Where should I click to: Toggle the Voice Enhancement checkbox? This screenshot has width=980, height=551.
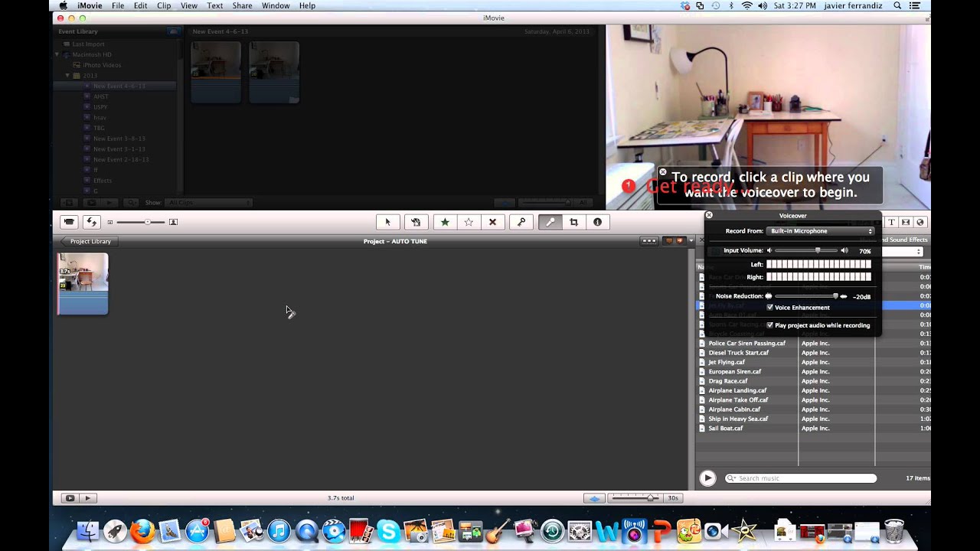click(x=770, y=307)
